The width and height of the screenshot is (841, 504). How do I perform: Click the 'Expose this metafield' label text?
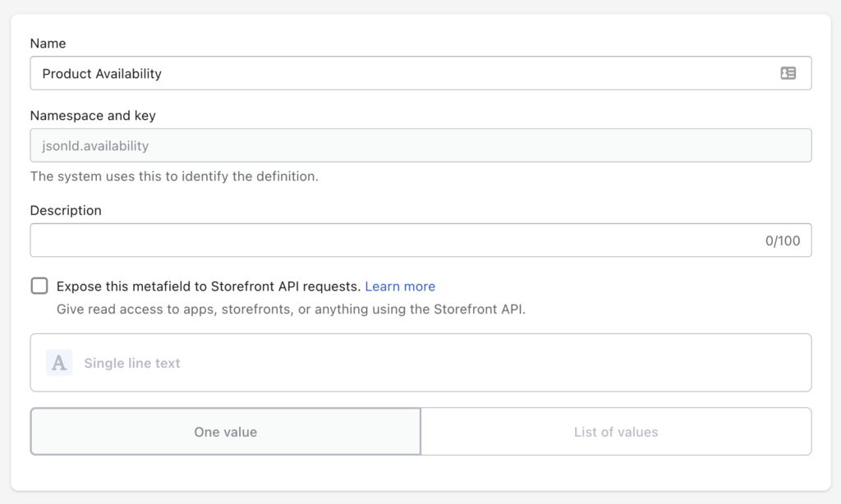tap(209, 286)
